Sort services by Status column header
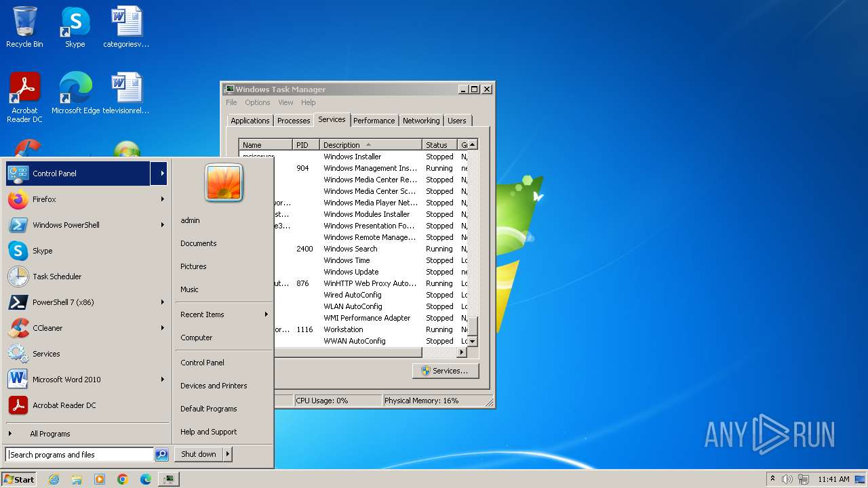 point(439,145)
